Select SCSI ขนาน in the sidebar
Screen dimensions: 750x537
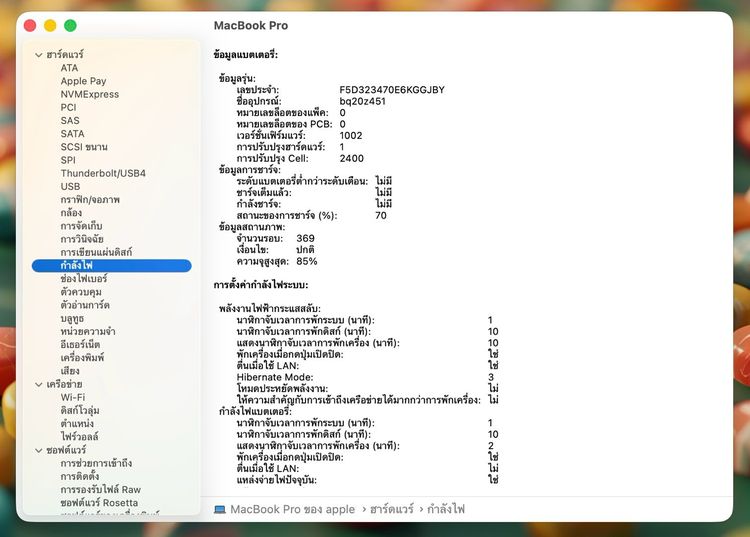coord(84,147)
